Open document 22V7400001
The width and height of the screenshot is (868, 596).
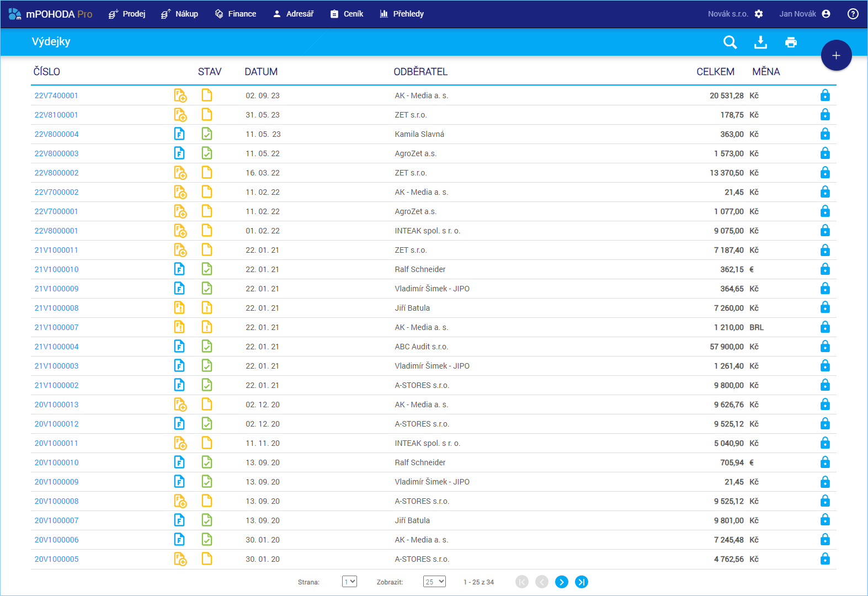pos(56,95)
